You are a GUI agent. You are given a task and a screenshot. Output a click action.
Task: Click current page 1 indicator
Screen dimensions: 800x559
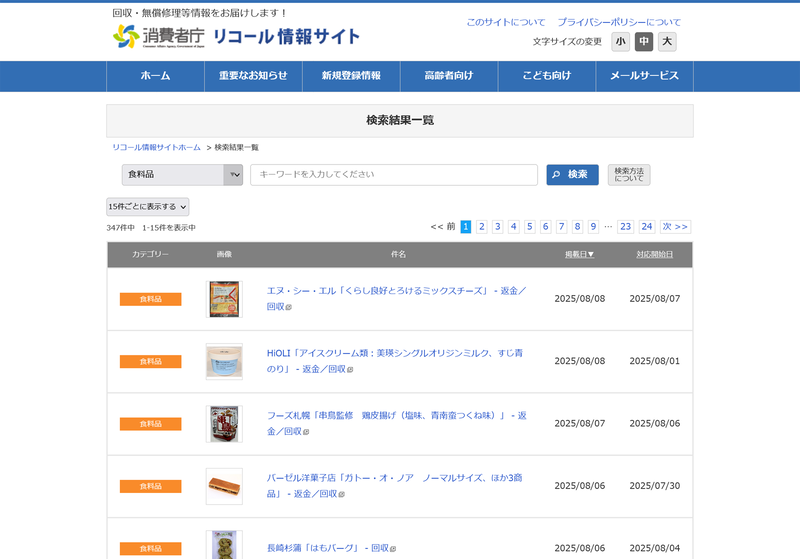coord(465,226)
